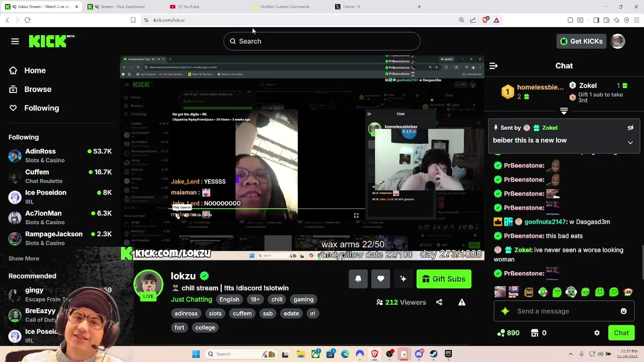This screenshot has width=644, height=362.
Task: Share the stream via share icon
Action: coord(439,302)
